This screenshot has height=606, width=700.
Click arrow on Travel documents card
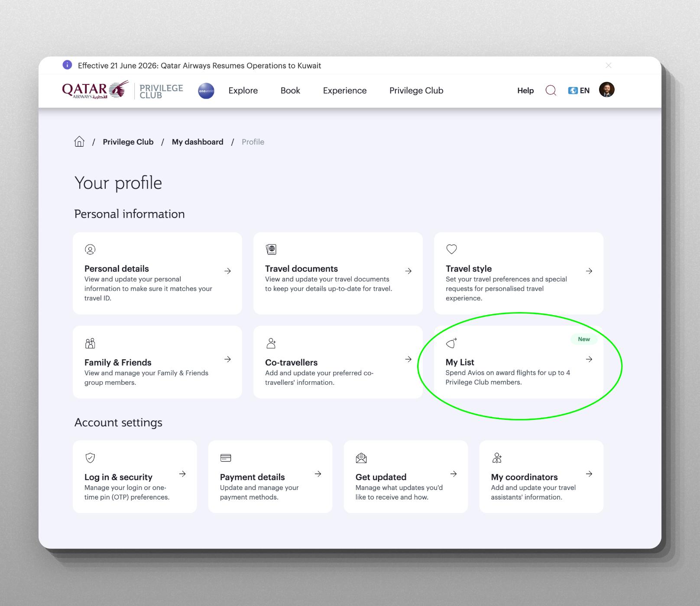[408, 271]
